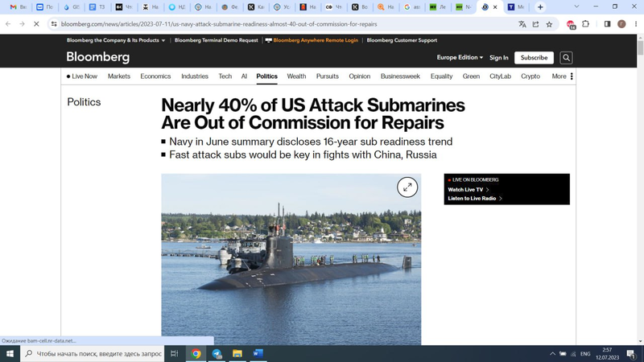The width and height of the screenshot is (644, 362).
Task: Expand the submarine photo to fullscreen
Action: tap(407, 187)
